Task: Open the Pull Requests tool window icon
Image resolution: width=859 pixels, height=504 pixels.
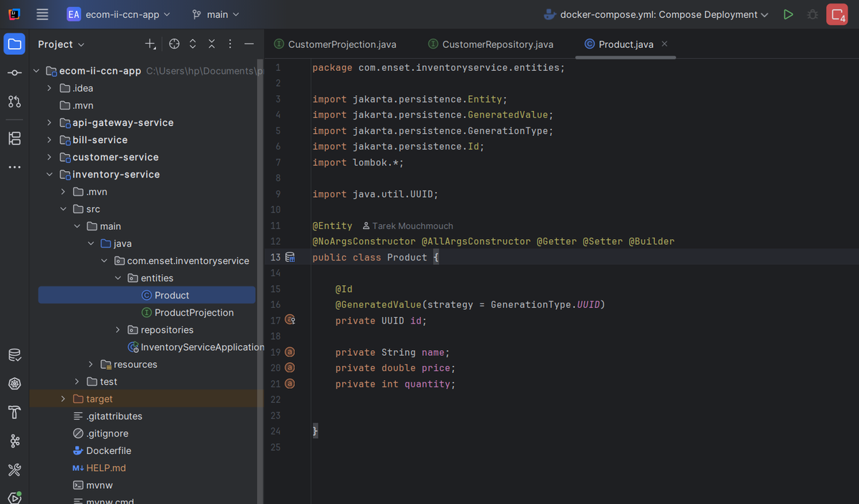Action: [x=14, y=101]
